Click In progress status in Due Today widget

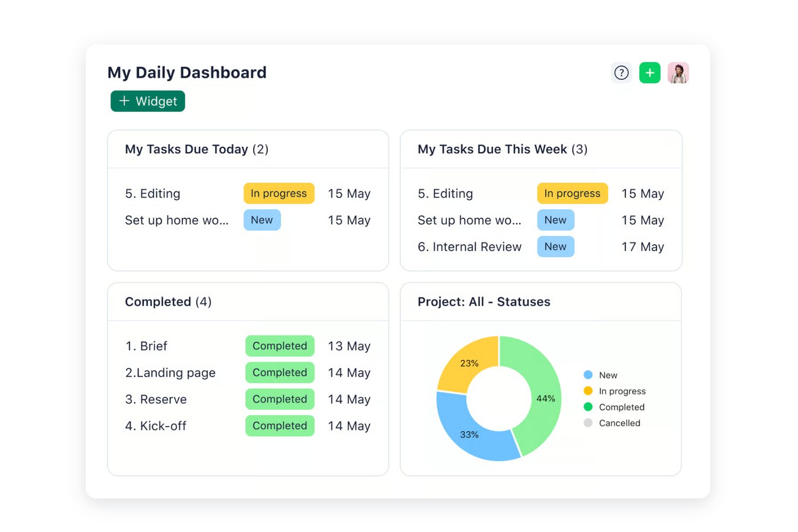pyautogui.click(x=279, y=194)
